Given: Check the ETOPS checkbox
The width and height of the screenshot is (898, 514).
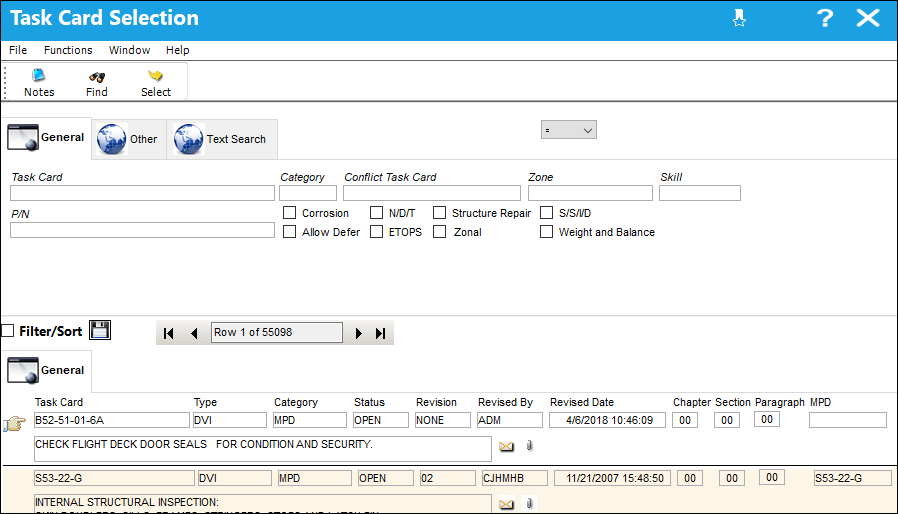Looking at the screenshot, I should coord(376,232).
